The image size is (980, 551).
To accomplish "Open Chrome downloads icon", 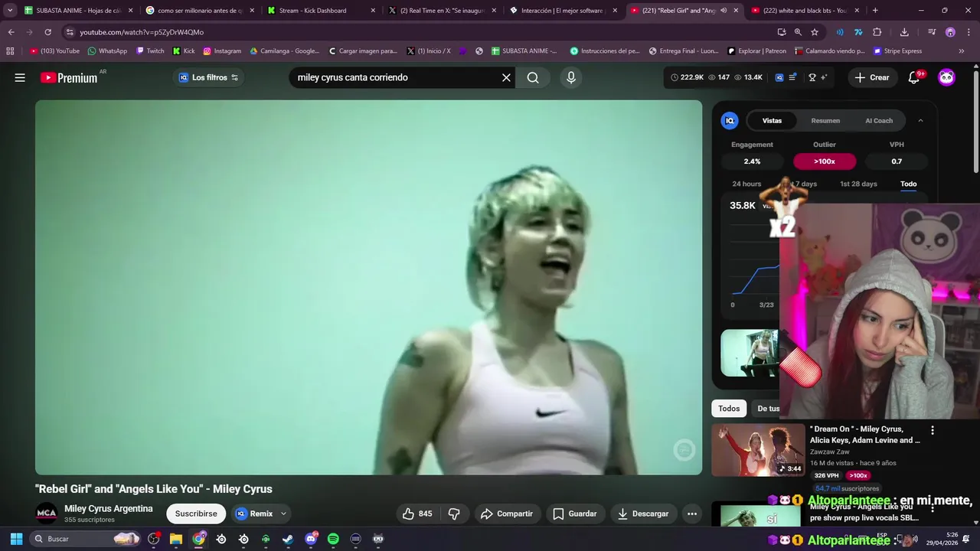I will (x=904, y=32).
